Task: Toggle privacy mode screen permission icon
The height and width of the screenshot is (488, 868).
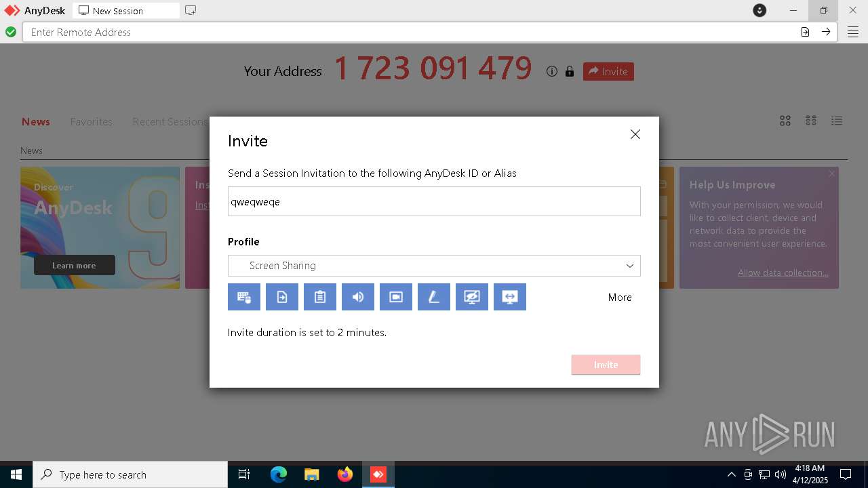Action: [472, 297]
